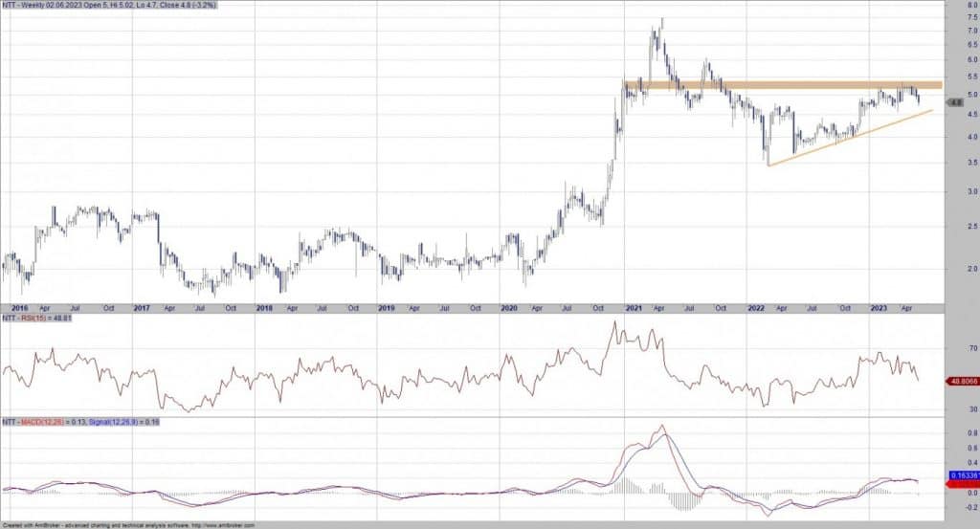Click the blue MACD value tag 0.1533

961,474
